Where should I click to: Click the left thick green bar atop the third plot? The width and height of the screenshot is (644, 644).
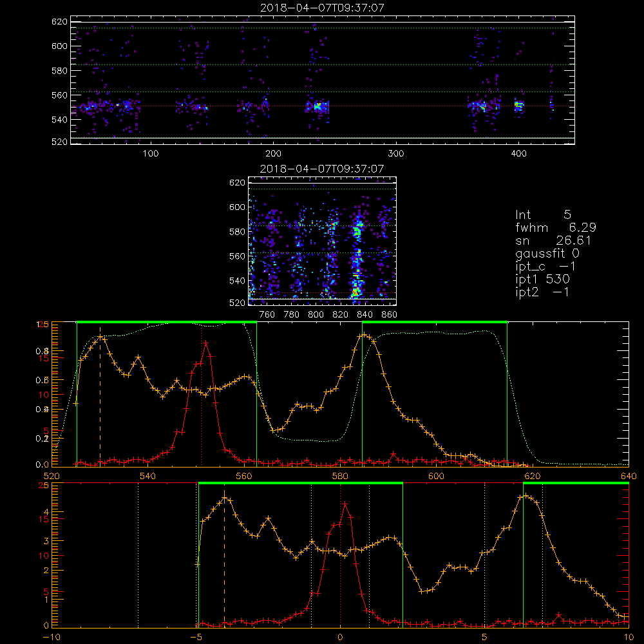coord(167,323)
